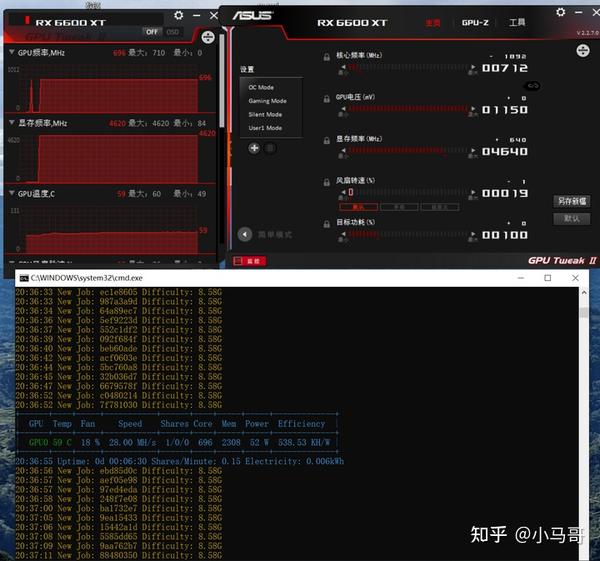Click the 简单模式 simple mode label

click(275, 234)
